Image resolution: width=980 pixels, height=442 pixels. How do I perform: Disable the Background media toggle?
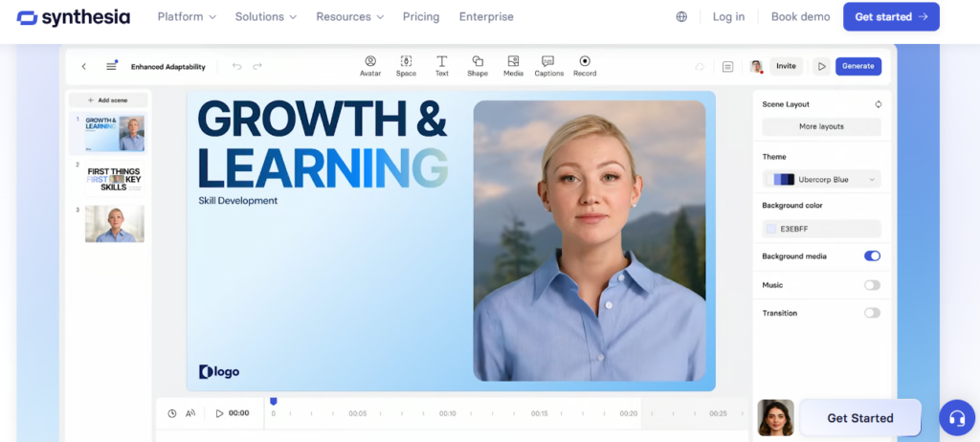[872, 256]
